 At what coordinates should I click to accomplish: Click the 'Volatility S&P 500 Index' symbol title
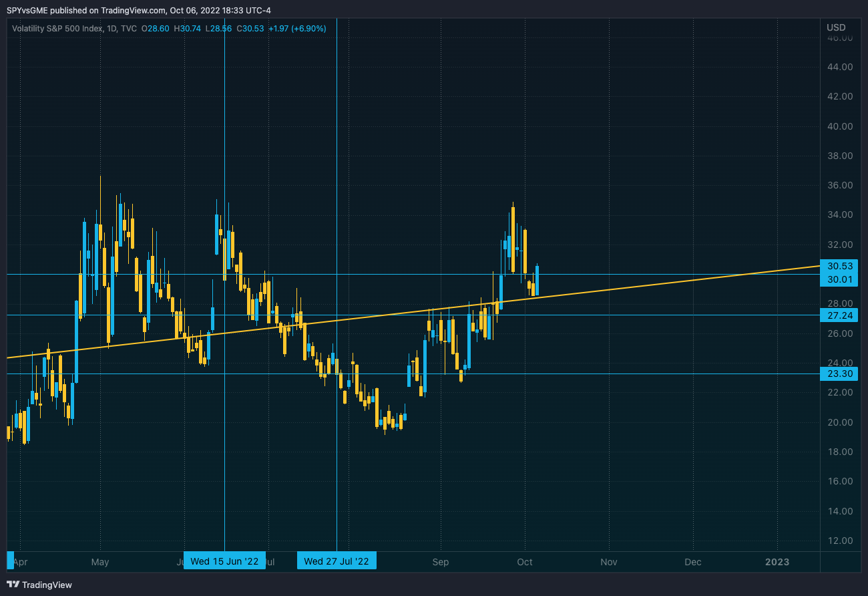point(58,28)
